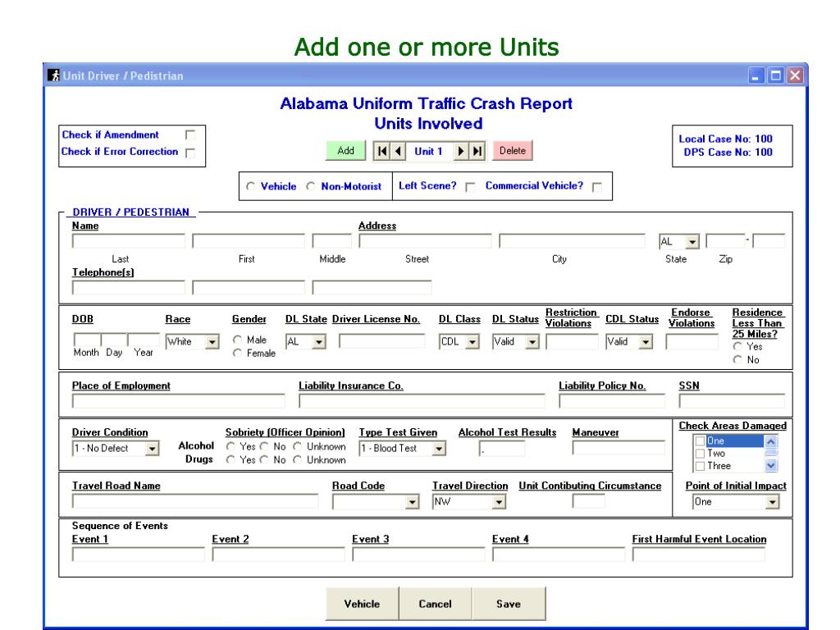Check the Commercial Vehicle? box
Screen dimensions: 840x630
tap(597, 186)
